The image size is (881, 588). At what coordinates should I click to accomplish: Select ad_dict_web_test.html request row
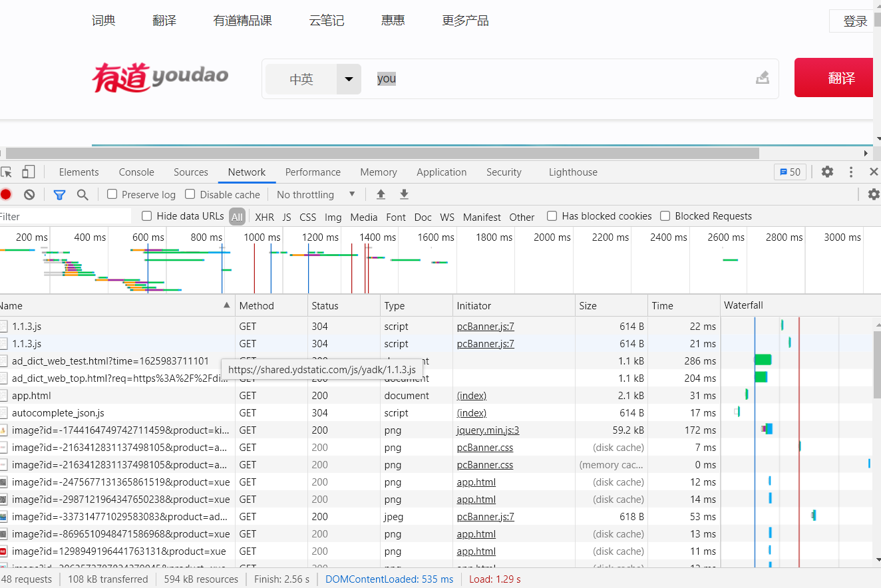click(x=436, y=361)
